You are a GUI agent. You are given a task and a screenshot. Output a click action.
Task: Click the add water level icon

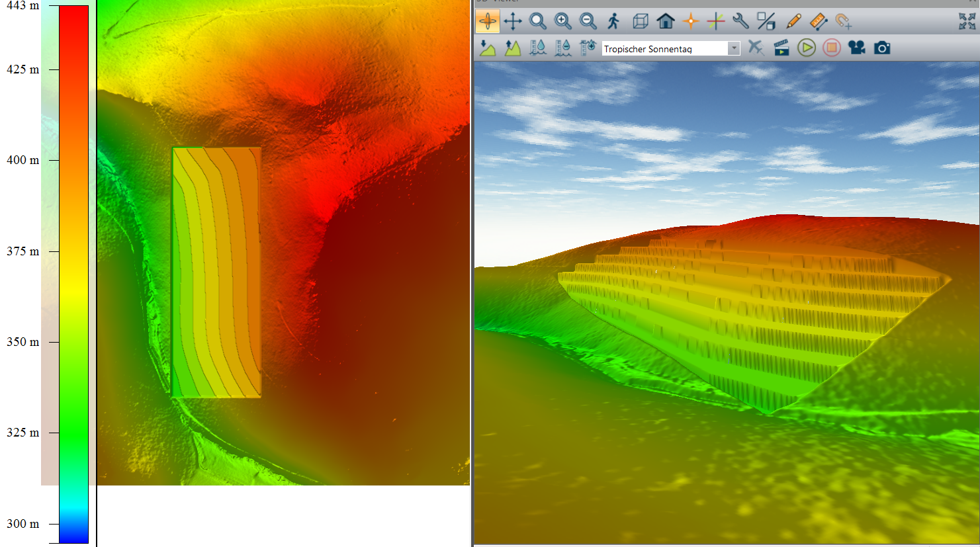coord(588,48)
